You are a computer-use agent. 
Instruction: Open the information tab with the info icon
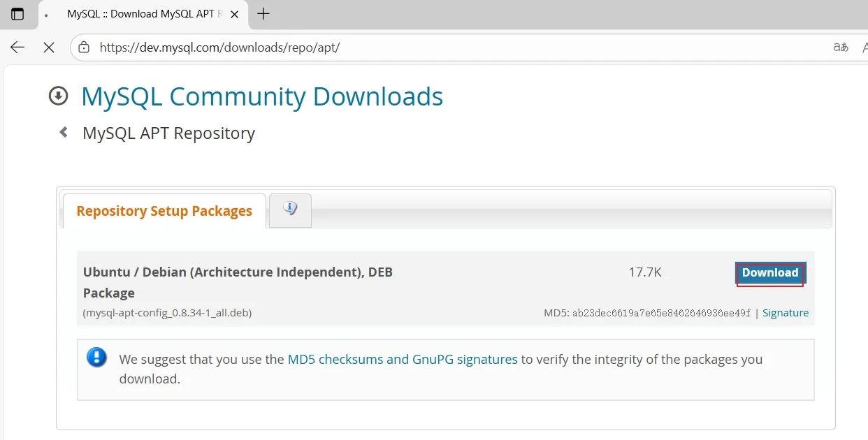pyautogui.click(x=290, y=209)
